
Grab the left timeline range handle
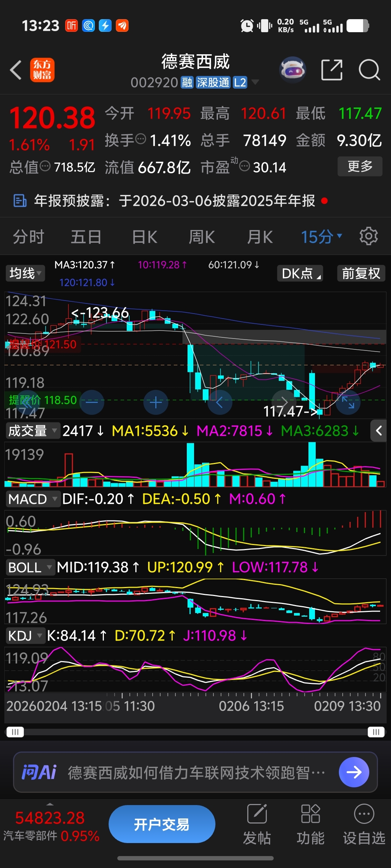[x=15, y=732]
